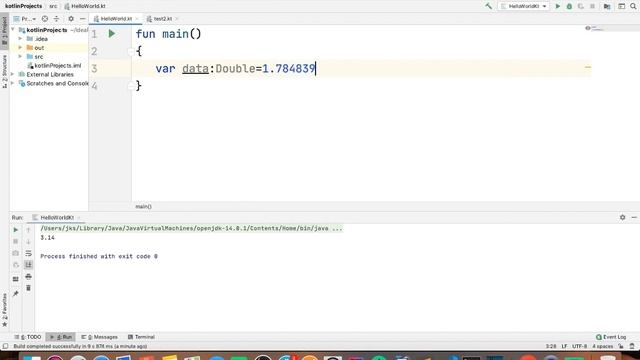The image size is (640, 360).
Task: Click Locate in Project tree target icon
Action: 45,19
